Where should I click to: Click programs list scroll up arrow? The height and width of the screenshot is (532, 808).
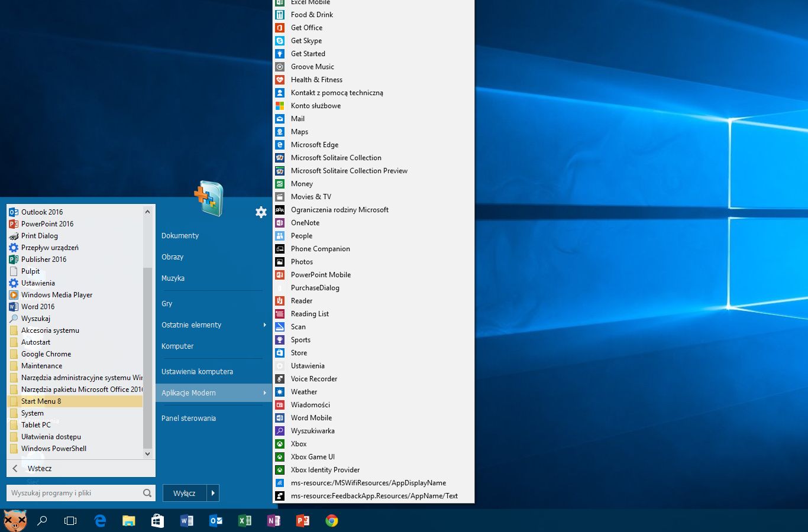pyautogui.click(x=147, y=212)
